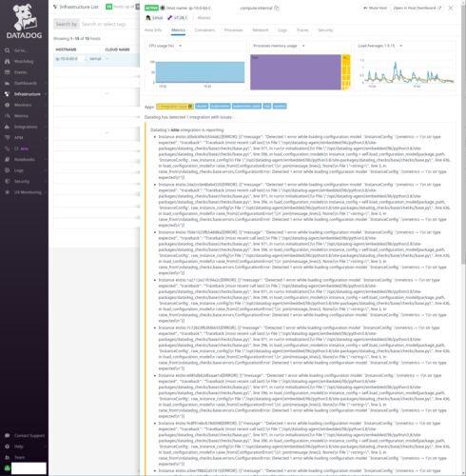This screenshot has height=476, width=466.
Task: Click the Help question icon
Action: point(7,446)
